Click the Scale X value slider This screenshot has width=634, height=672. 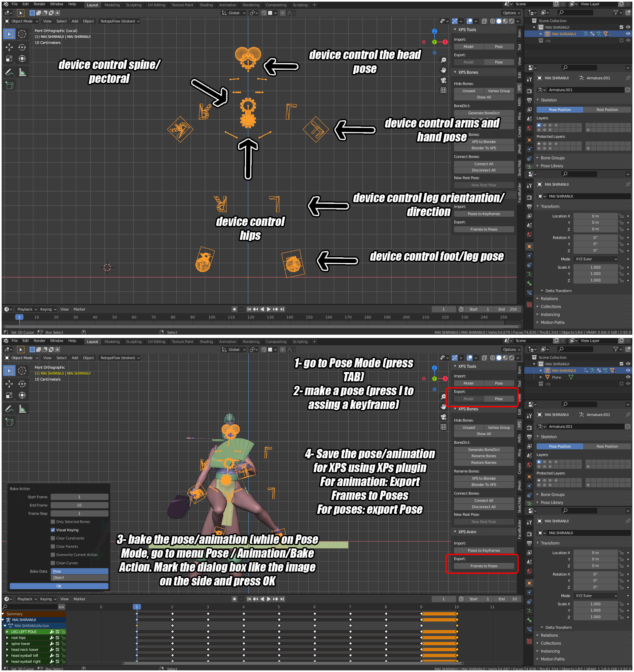tap(596, 267)
